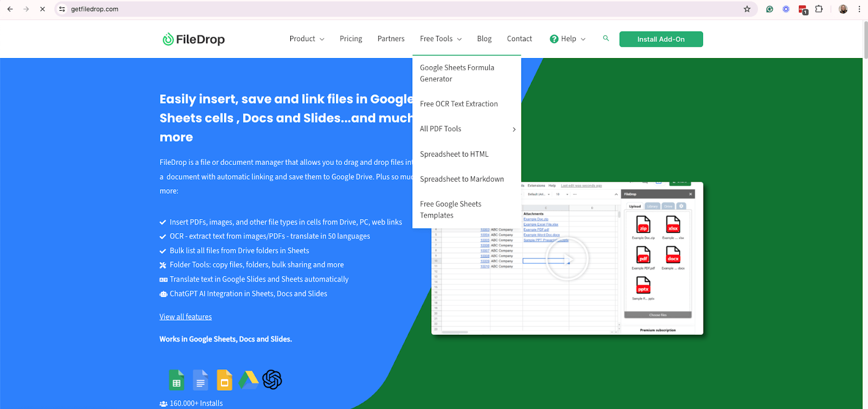Click the Google Slides icon
The width and height of the screenshot is (868, 409).
pos(224,380)
